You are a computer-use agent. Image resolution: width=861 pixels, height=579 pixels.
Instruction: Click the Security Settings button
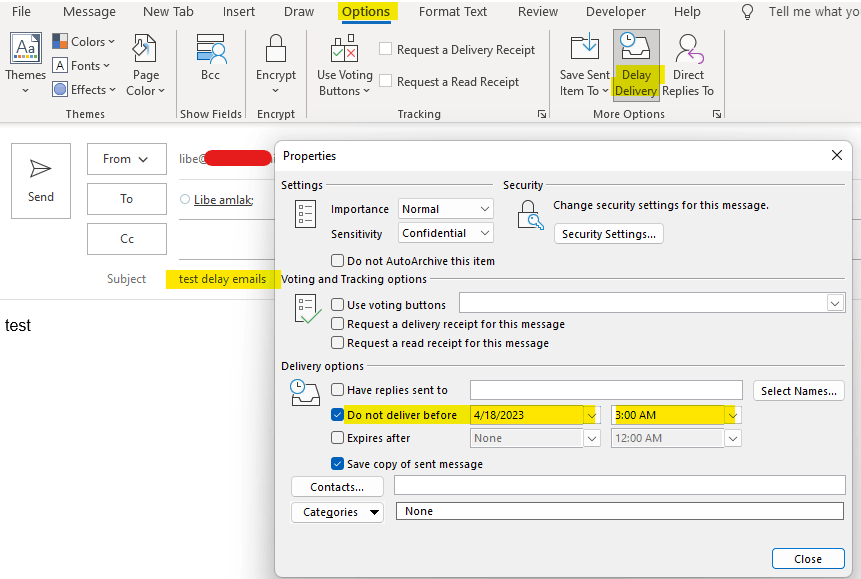click(608, 234)
